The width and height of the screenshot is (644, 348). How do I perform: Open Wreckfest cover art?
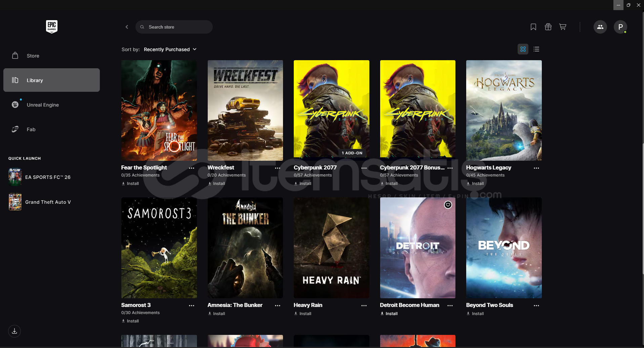(x=245, y=110)
